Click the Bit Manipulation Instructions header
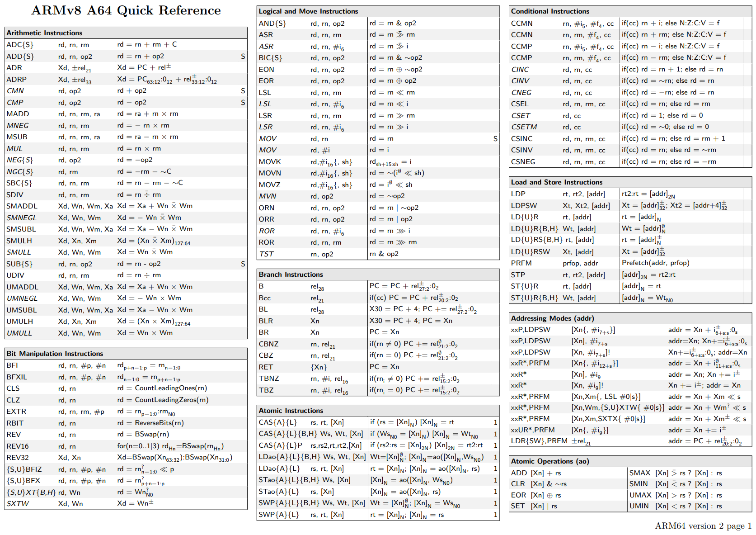This screenshot has width=756, height=535. (x=55, y=354)
